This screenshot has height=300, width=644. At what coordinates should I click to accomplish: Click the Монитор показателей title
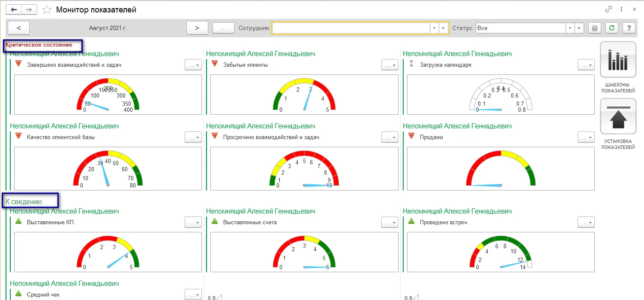(x=96, y=9)
